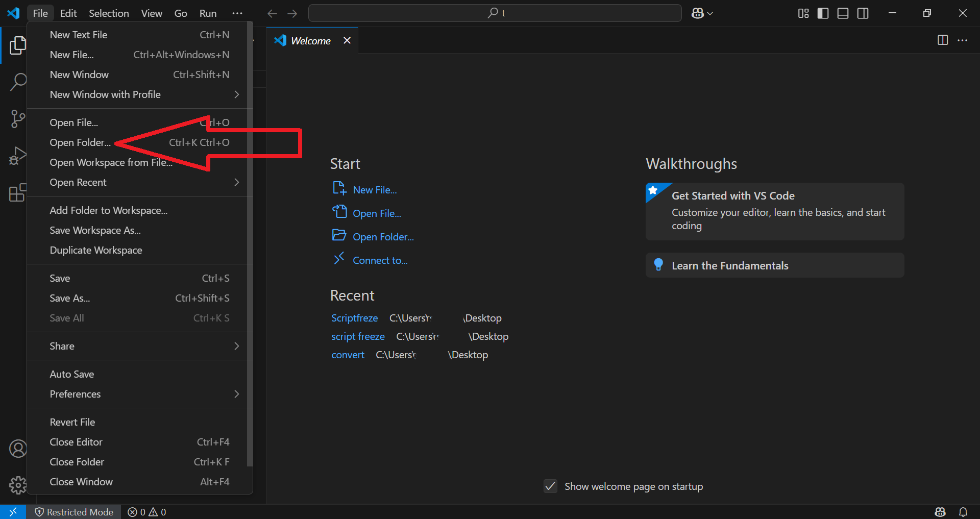The height and width of the screenshot is (519, 980).
Task: Select Close Folder menu entry
Action: click(139, 462)
